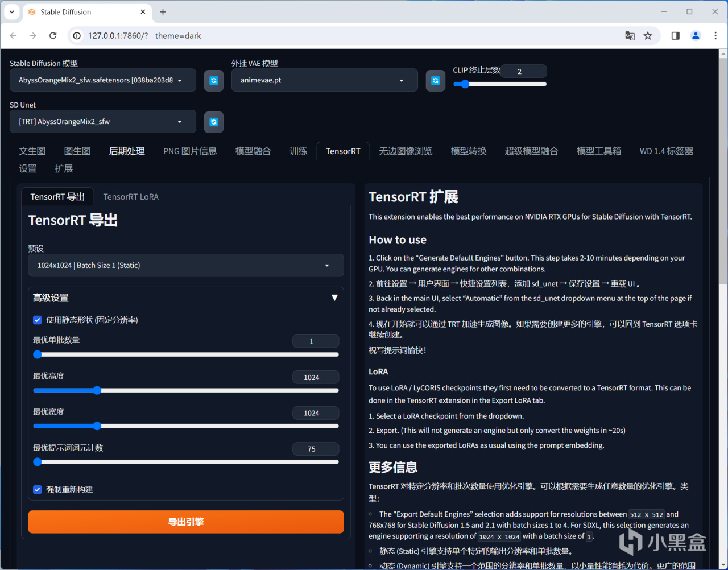This screenshot has width=728, height=570.
Task: Click the '祝写提示词愉快!' text line
Action: point(398,350)
